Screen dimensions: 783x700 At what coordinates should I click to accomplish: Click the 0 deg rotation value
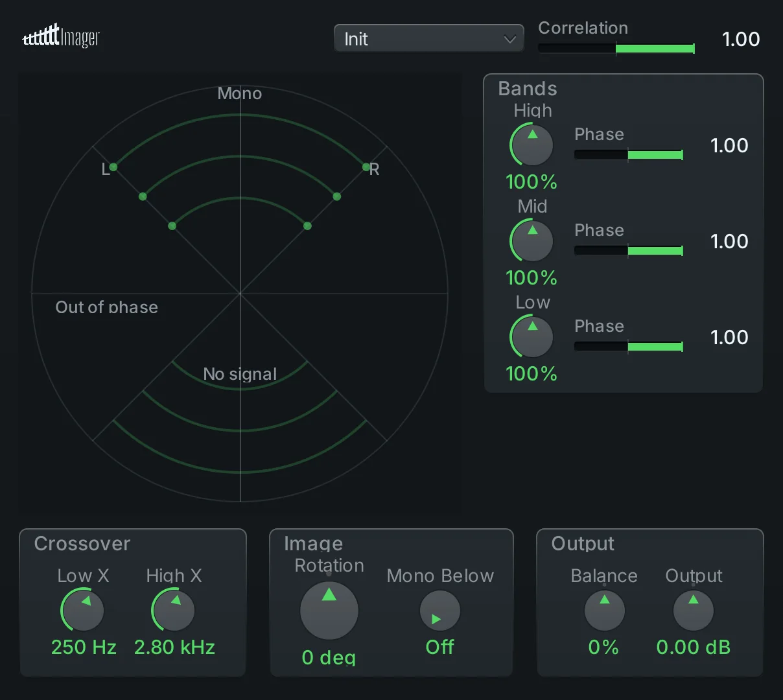tap(329, 657)
